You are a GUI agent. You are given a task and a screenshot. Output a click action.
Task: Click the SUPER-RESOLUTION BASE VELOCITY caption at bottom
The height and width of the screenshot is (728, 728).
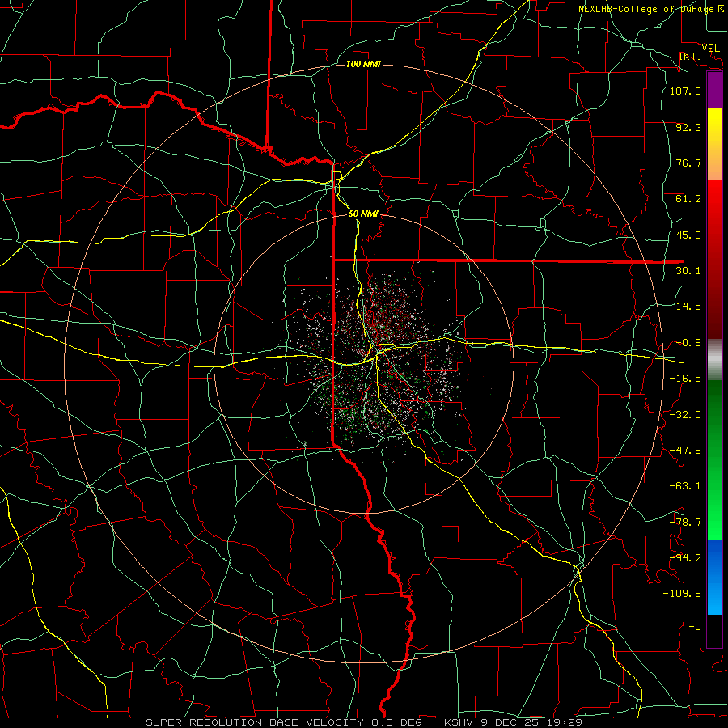click(x=364, y=722)
